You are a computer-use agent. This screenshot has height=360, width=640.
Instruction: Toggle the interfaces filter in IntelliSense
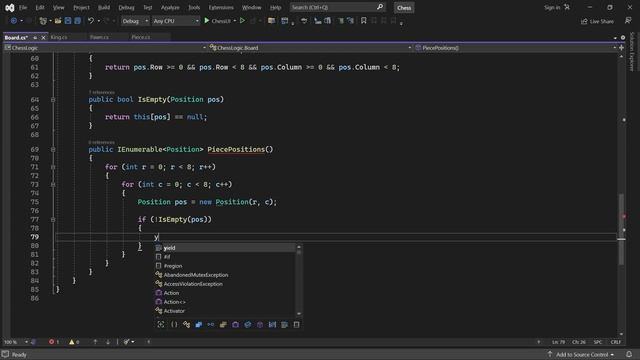click(x=211, y=324)
